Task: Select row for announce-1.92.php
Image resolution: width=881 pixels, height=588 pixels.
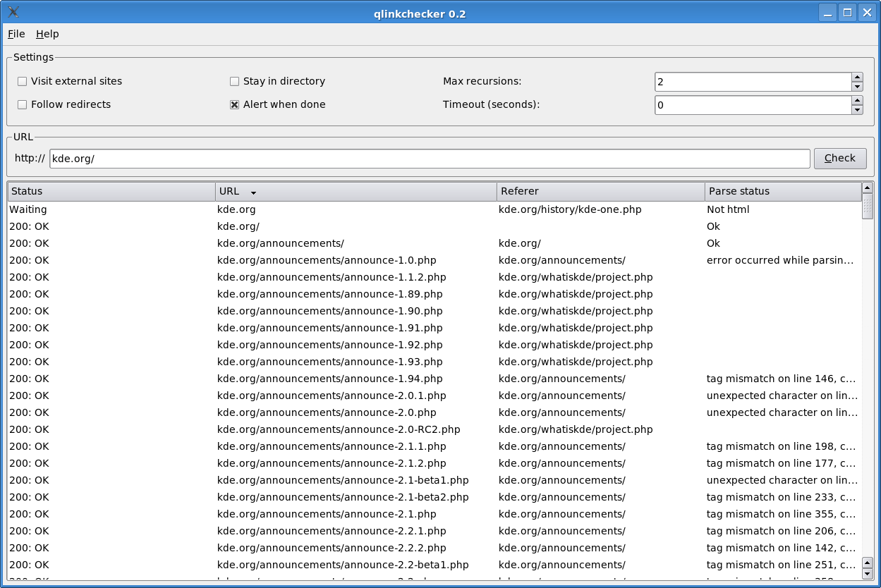Action: click(435, 345)
